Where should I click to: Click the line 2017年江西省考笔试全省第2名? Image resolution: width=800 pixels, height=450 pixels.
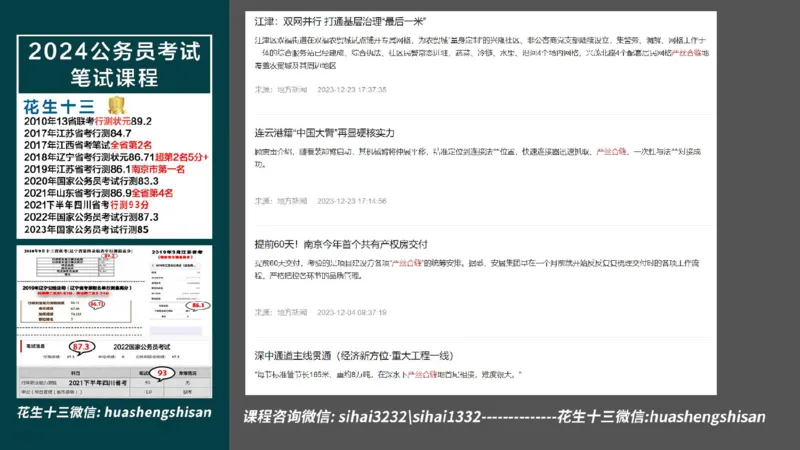tap(88, 145)
